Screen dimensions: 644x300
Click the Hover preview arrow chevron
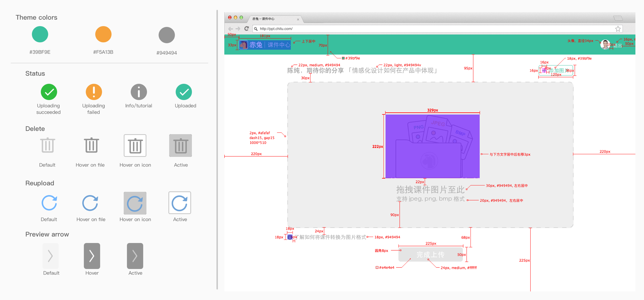click(92, 256)
